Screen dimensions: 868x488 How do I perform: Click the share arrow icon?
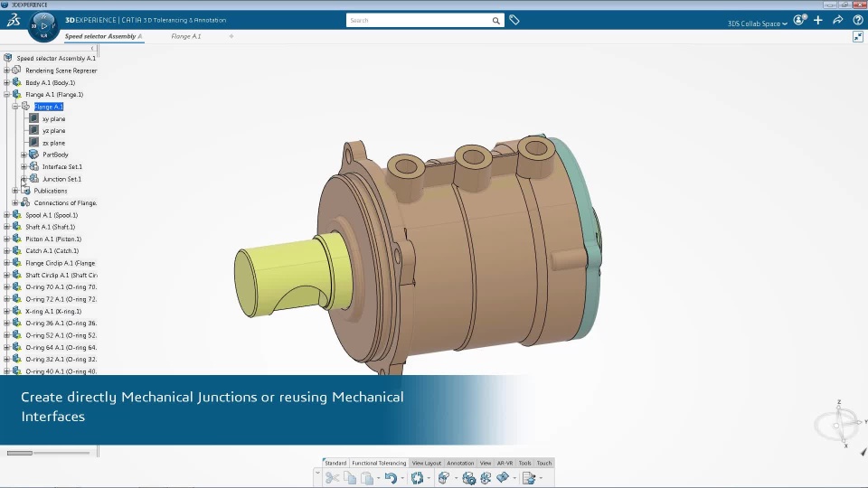click(x=838, y=20)
